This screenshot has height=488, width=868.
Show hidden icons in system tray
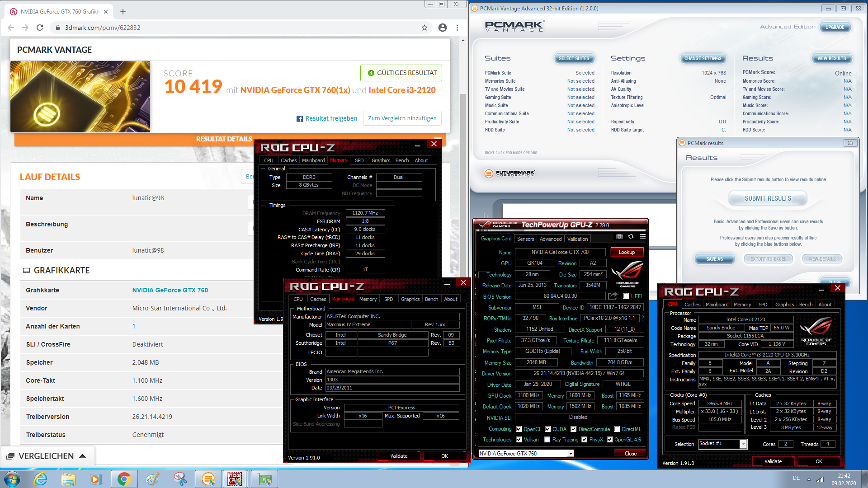pos(809,479)
